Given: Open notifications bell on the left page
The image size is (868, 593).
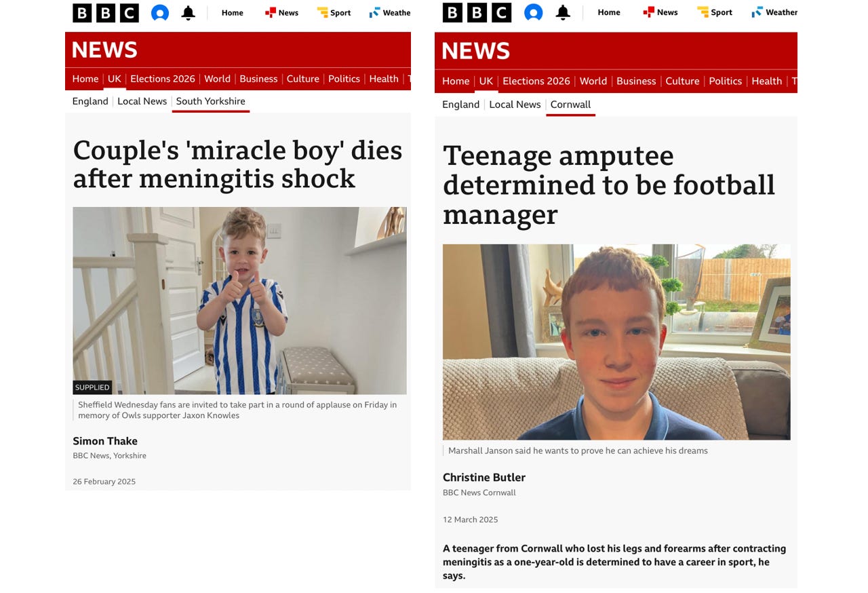Looking at the screenshot, I should pos(189,13).
